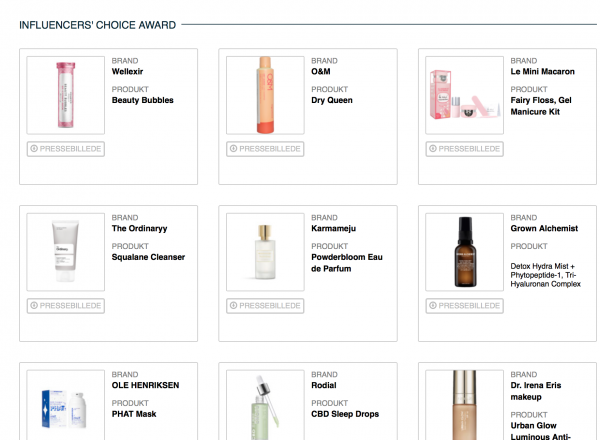Click the CBD Sleep Drops product name
The image size is (600, 440).
[345, 414]
